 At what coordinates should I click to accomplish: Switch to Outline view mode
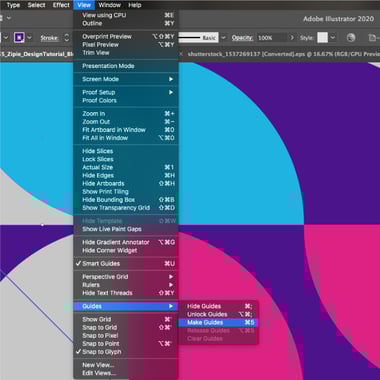(126, 23)
